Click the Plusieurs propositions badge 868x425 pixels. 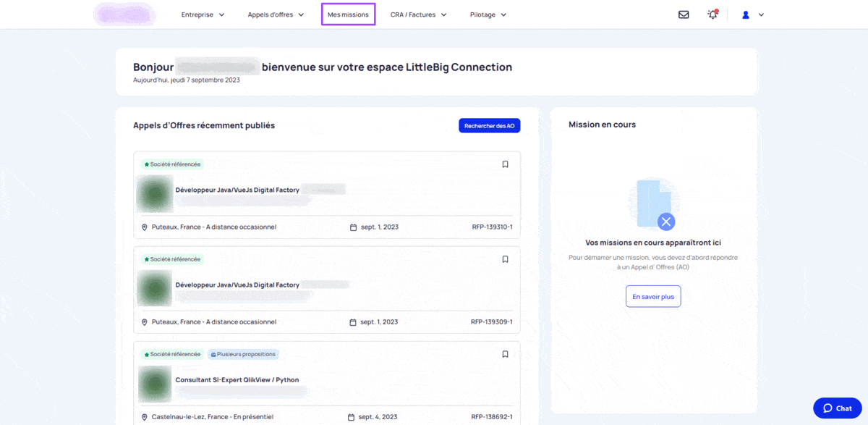pyautogui.click(x=243, y=354)
